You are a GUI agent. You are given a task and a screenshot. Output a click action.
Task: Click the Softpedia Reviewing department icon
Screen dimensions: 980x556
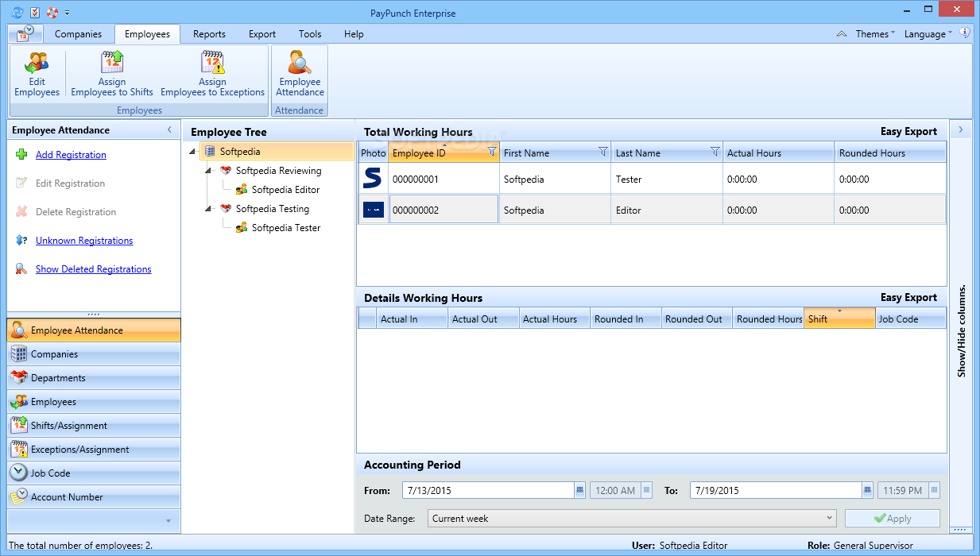coord(226,170)
